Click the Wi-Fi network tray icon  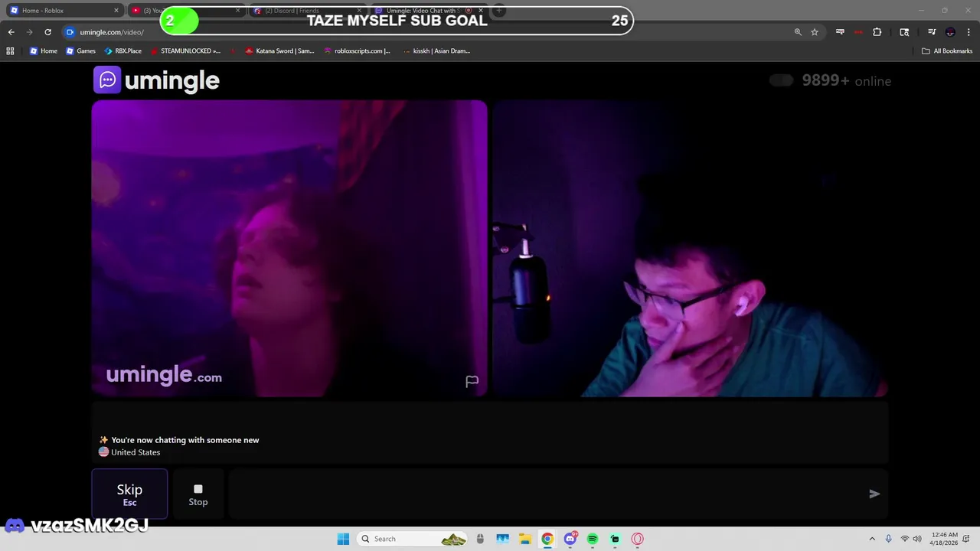pos(904,539)
